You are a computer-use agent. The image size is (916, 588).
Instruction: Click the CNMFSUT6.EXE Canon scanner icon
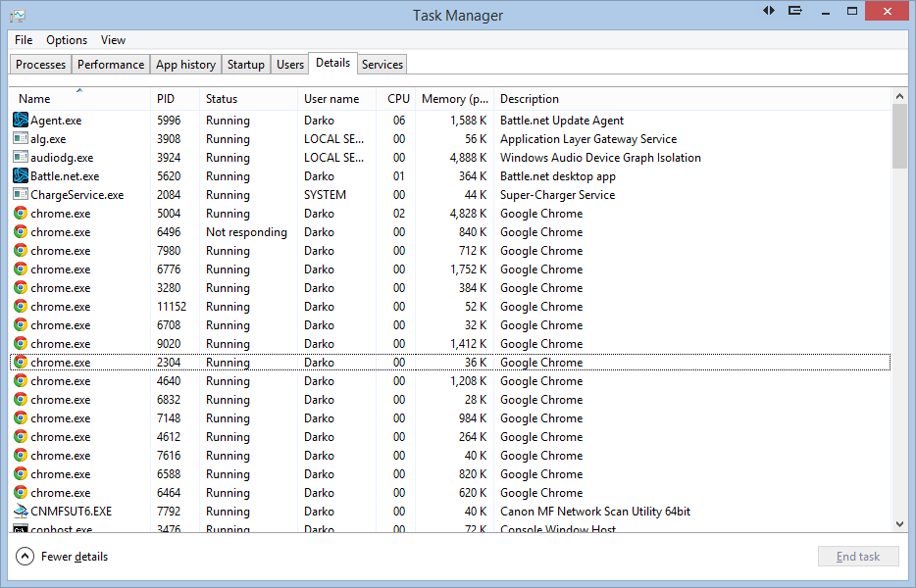click(x=21, y=512)
